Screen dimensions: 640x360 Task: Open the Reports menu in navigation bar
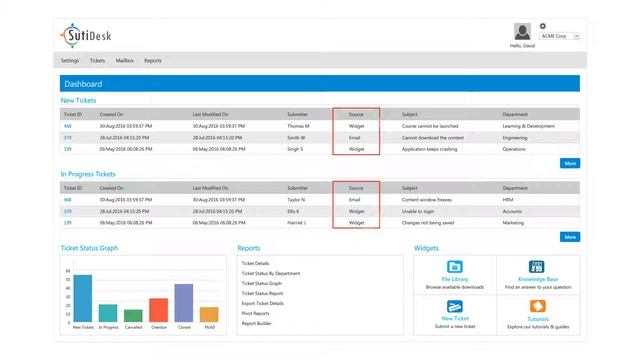click(153, 60)
